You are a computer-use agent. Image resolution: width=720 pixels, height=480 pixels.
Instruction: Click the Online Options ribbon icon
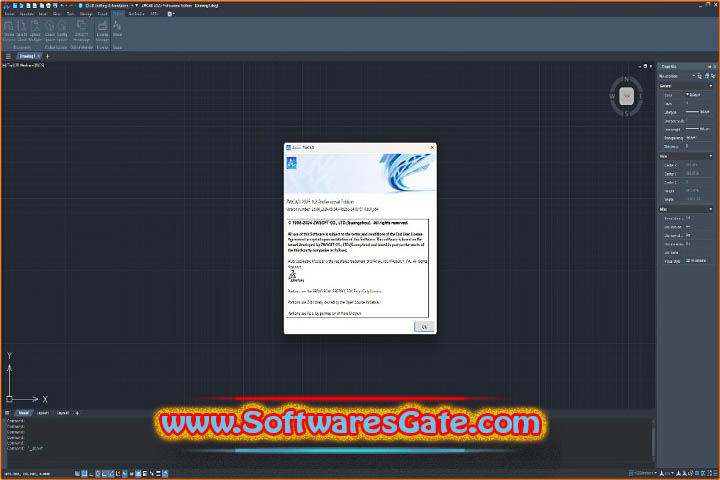[9, 31]
